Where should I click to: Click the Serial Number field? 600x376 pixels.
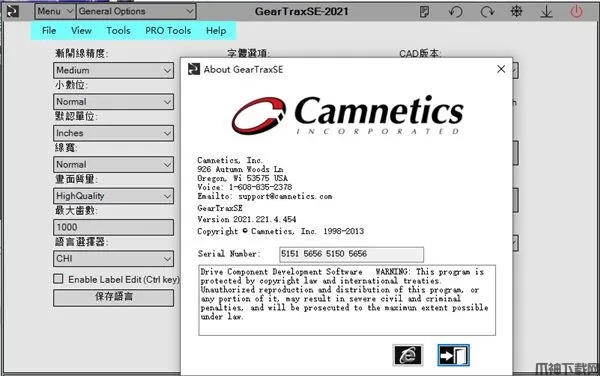coord(351,254)
